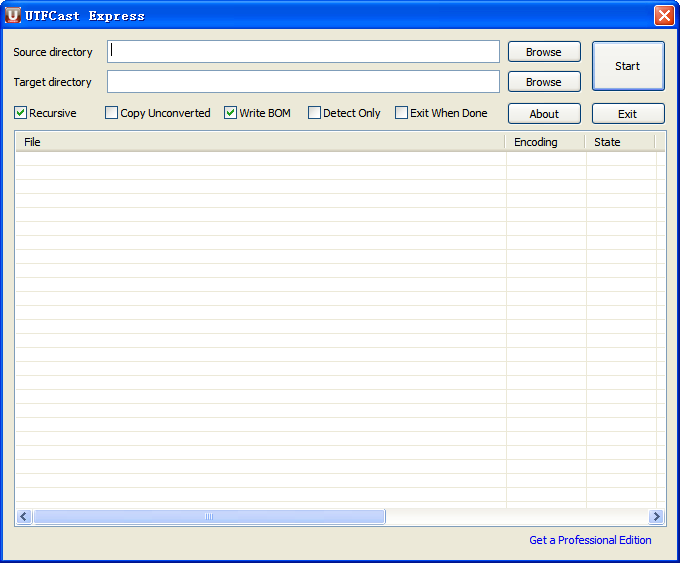
Task: Click the horizontal scrollbar right arrow
Action: coord(656,516)
